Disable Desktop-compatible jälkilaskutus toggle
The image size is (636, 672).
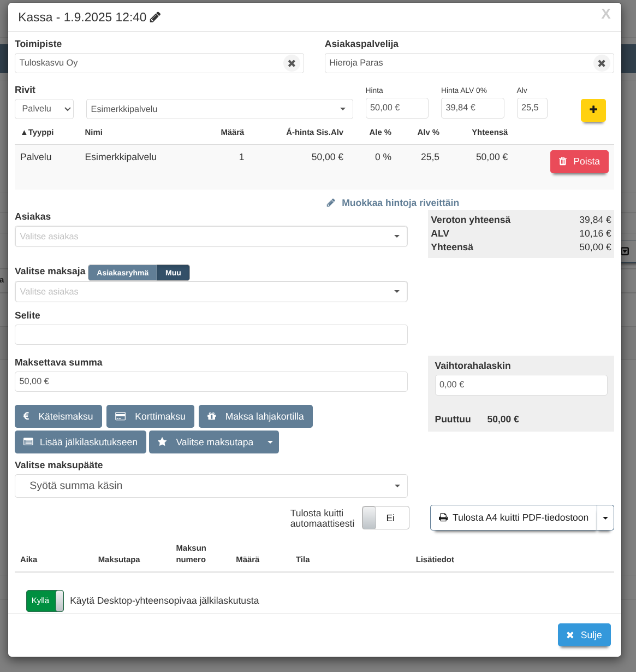tap(45, 601)
